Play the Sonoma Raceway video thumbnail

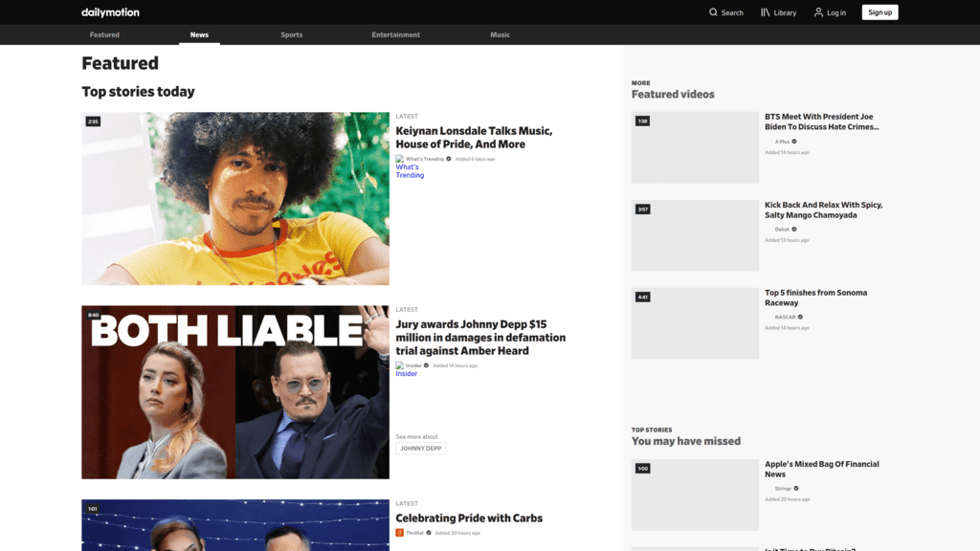[x=695, y=323]
